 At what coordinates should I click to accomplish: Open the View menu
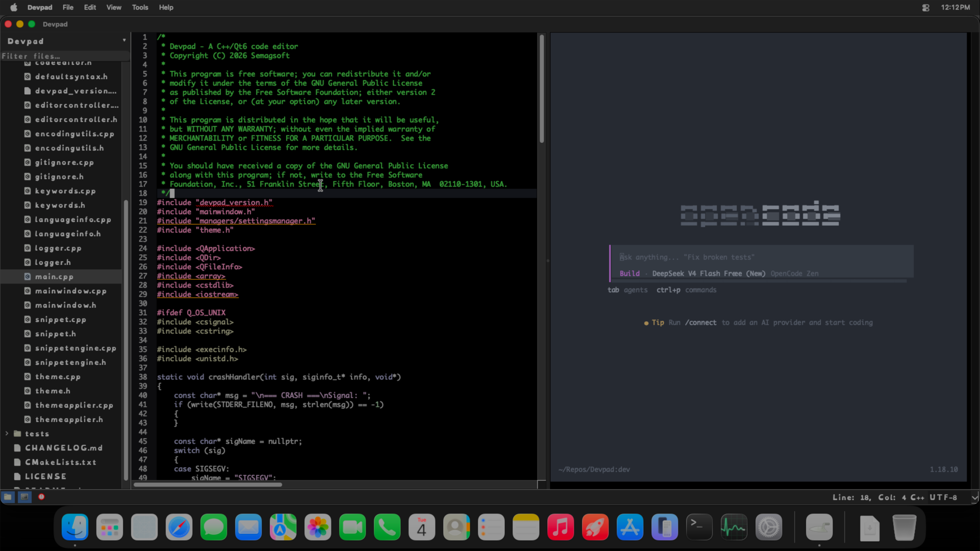pos(114,7)
